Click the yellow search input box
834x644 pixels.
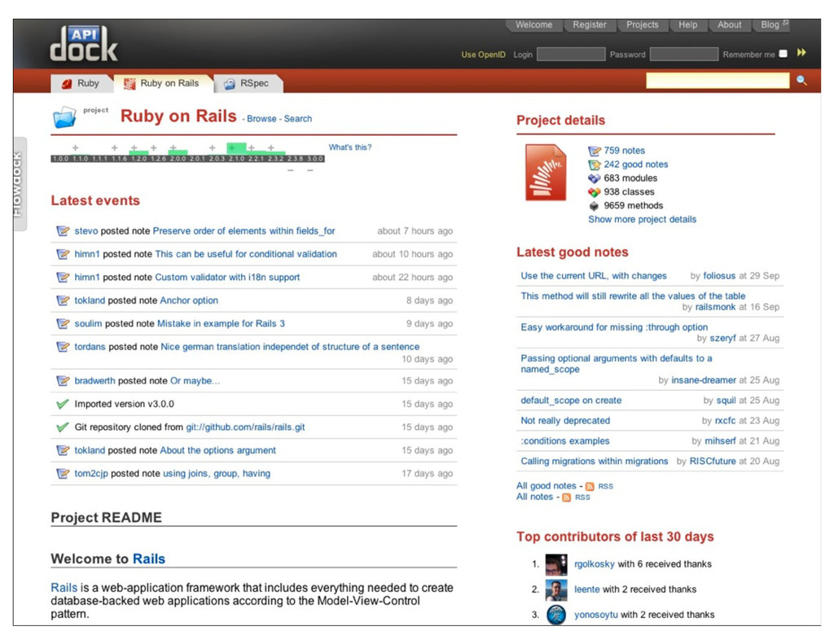pos(718,81)
